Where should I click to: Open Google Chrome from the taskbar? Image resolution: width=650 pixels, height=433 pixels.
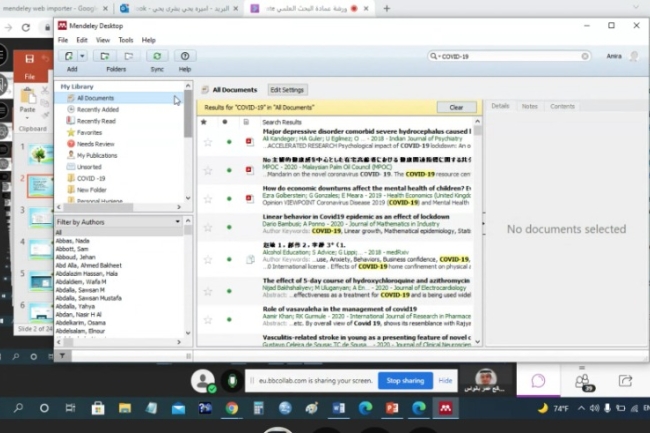point(232,409)
